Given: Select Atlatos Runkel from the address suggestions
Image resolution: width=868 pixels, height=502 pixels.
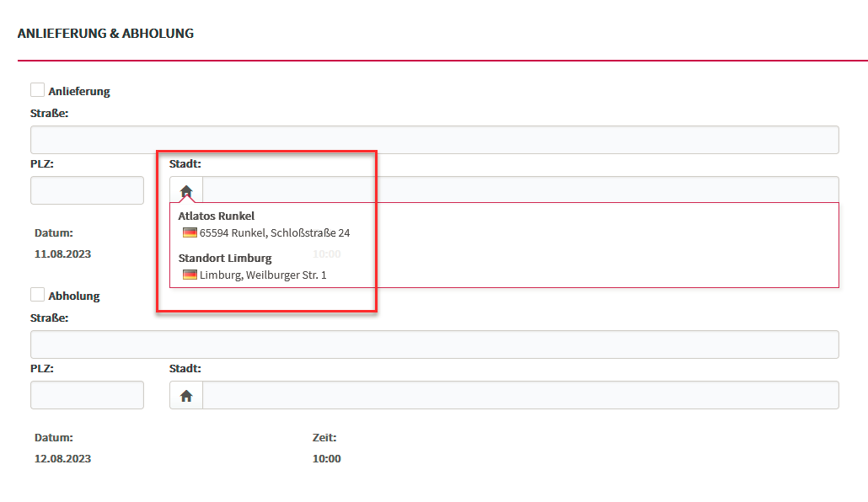Looking at the screenshot, I should tap(217, 216).
